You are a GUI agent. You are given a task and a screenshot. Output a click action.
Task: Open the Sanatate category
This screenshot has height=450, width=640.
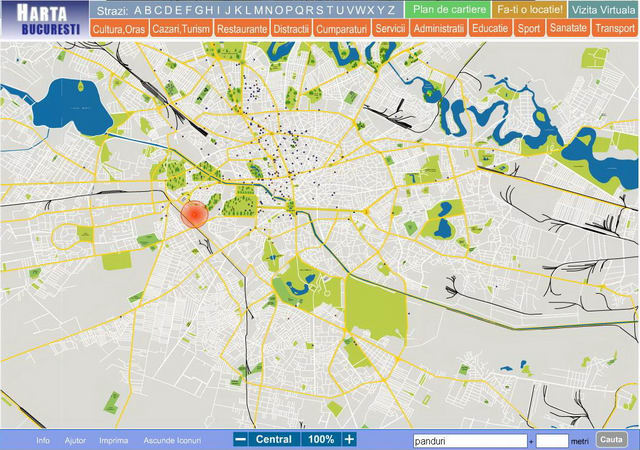point(568,28)
